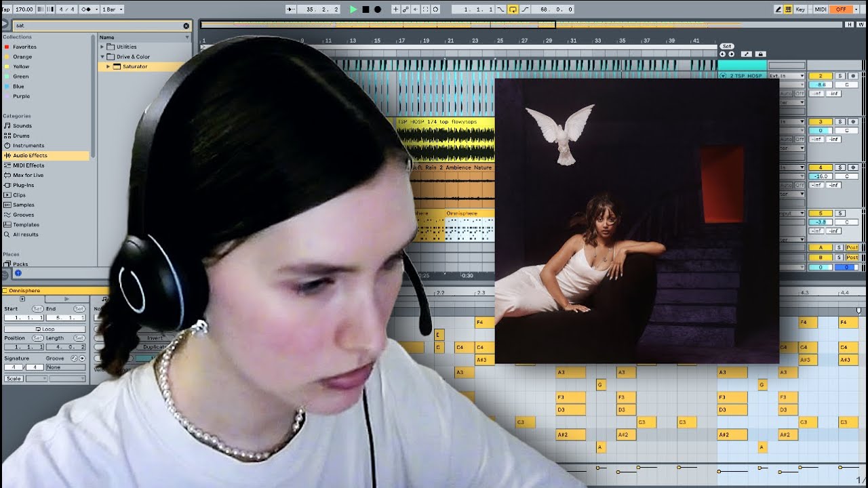Screen dimensions: 868x488
Task: Toggle the orange OFF CPU meter
Action: [x=842, y=9]
